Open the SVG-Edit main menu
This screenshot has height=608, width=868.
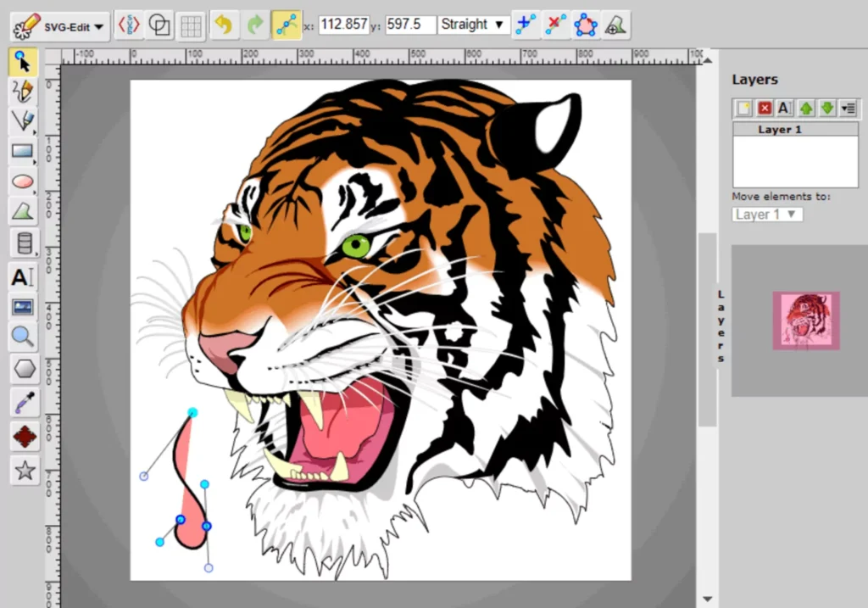coord(58,25)
